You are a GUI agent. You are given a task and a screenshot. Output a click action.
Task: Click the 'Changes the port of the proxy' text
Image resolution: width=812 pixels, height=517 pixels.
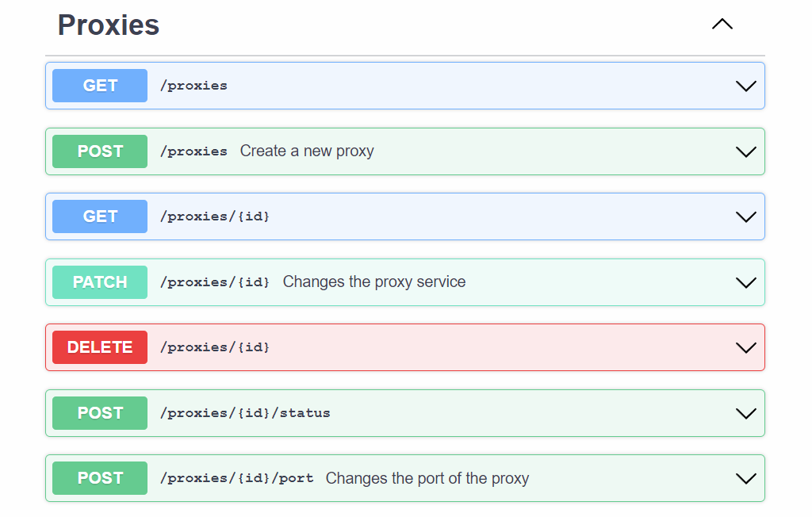427,478
